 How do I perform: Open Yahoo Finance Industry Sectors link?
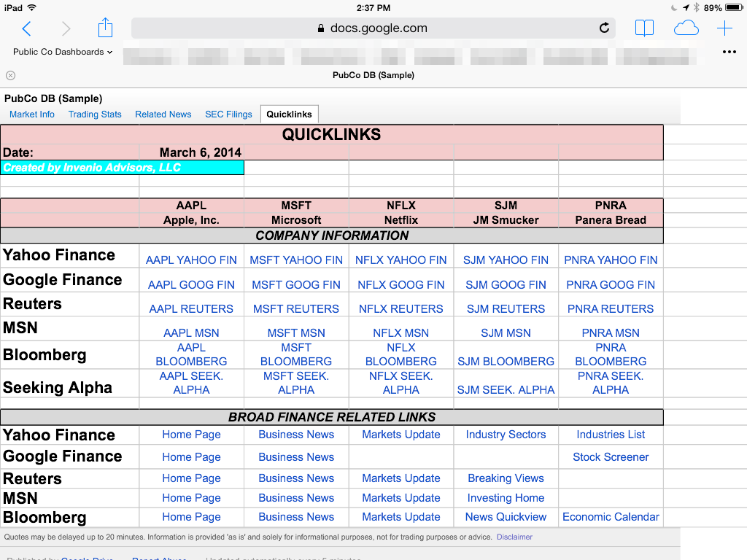(x=506, y=435)
